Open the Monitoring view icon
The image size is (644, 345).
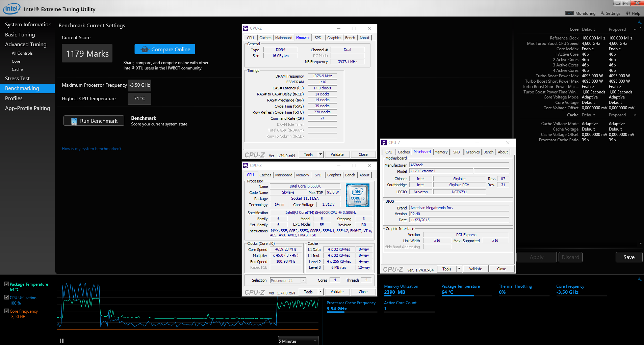click(x=569, y=13)
